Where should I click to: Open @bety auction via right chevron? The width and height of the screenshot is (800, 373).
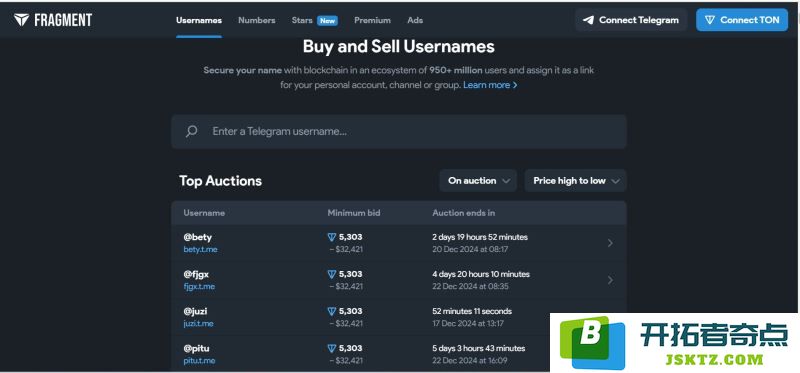tap(610, 243)
